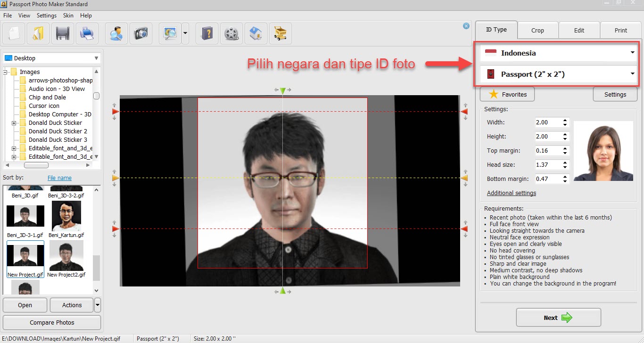Select the Beni_Kartun.gif thumbnail
Viewport: 644px width, 343px height.
[x=66, y=216]
